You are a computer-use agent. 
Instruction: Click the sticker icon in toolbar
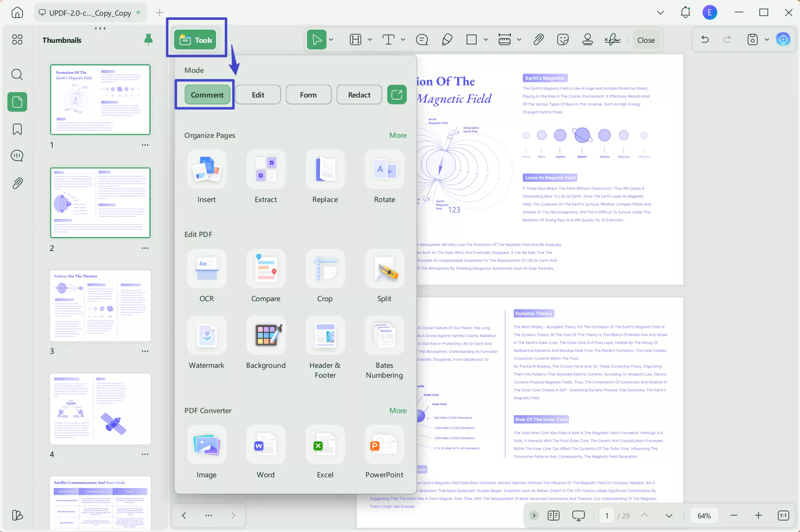click(563, 39)
